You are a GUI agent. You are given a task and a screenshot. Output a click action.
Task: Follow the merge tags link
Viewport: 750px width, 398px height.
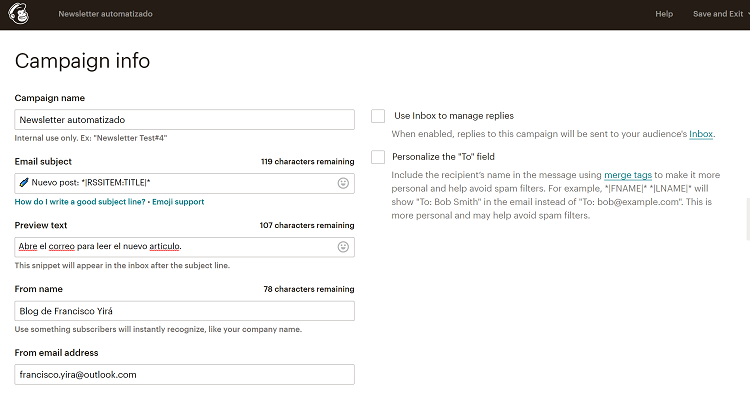point(628,175)
